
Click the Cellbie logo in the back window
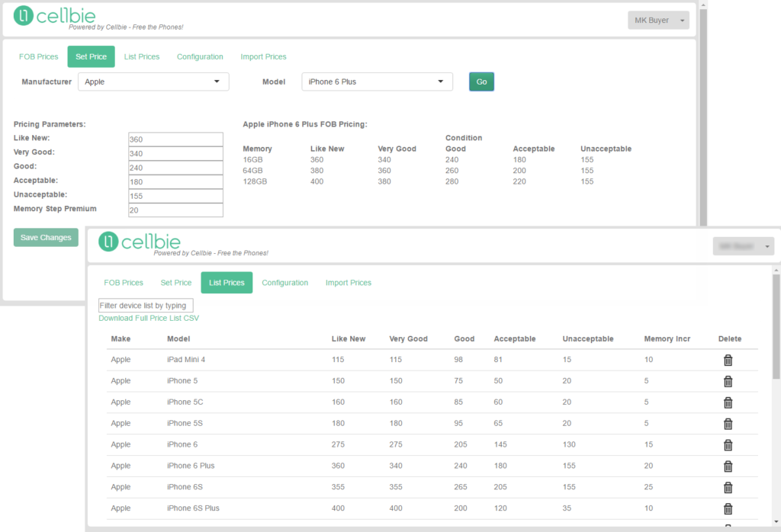pyautogui.click(x=54, y=16)
